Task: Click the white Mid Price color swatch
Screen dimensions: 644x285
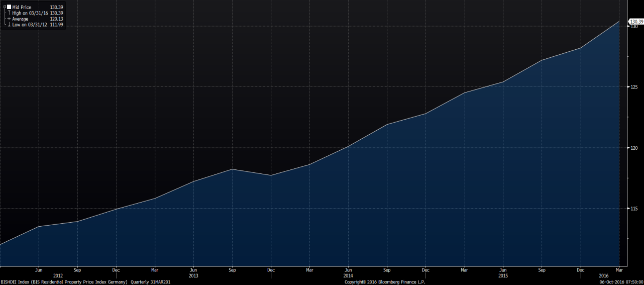Action: click(x=9, y=7)
